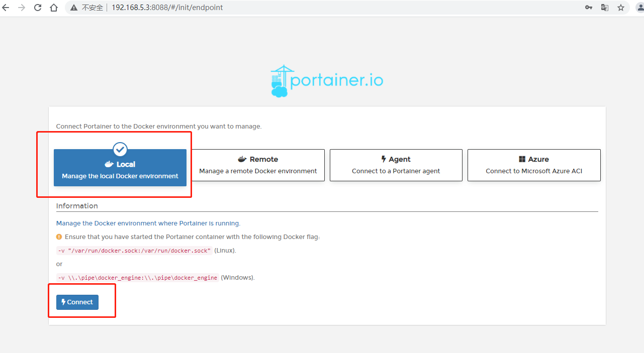This screenshot has width=644, height=353.
Task: Select the Local Docker environment option
Action: click(120, 168)
